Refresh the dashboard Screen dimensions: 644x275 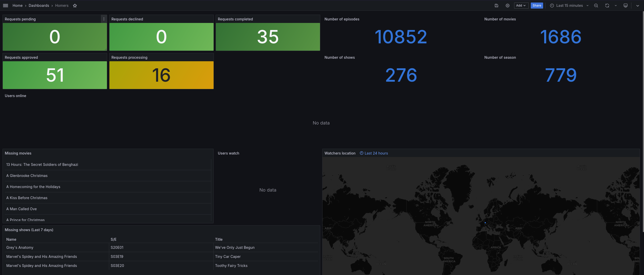pos(607,6)
